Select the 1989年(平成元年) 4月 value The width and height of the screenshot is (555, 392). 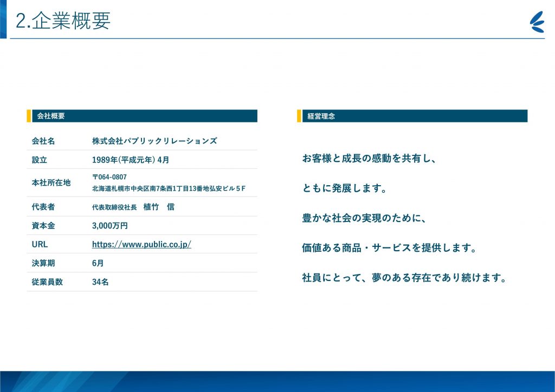[131, 160]
